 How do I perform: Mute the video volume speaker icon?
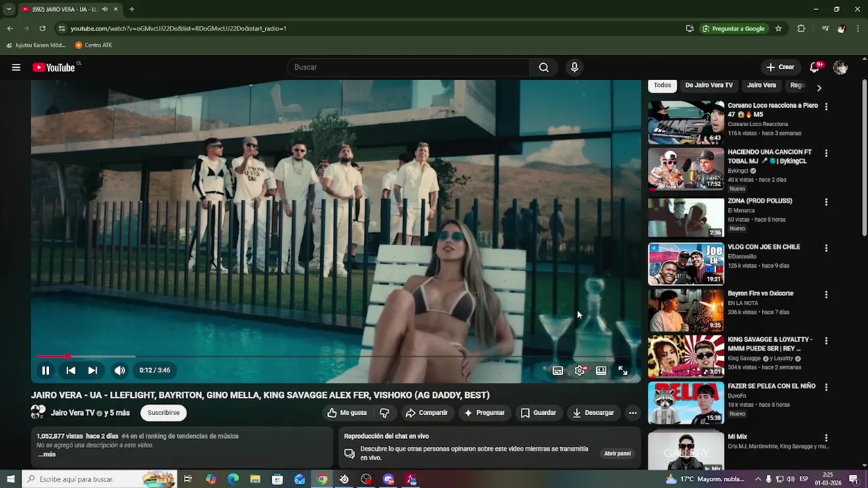119,370
